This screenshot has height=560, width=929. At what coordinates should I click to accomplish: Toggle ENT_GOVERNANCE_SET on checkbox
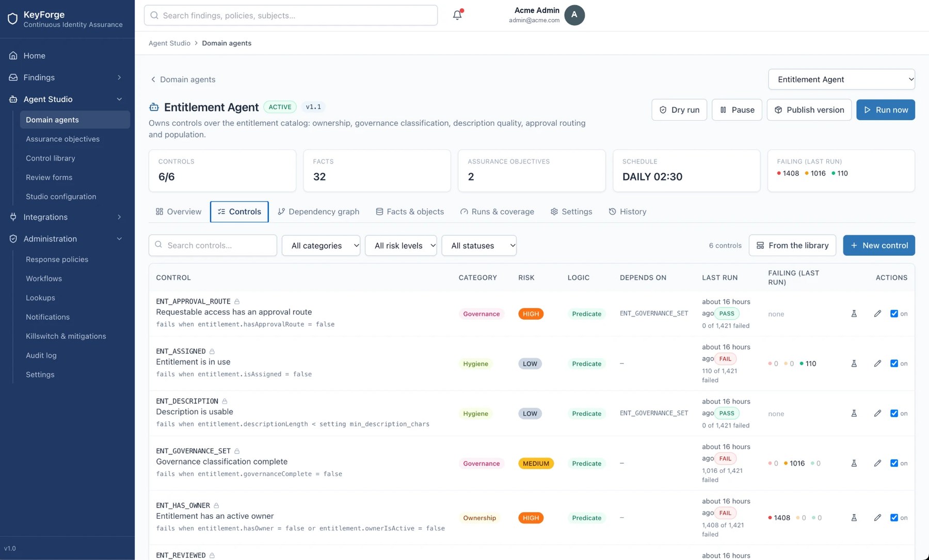[x=894, y=463]
